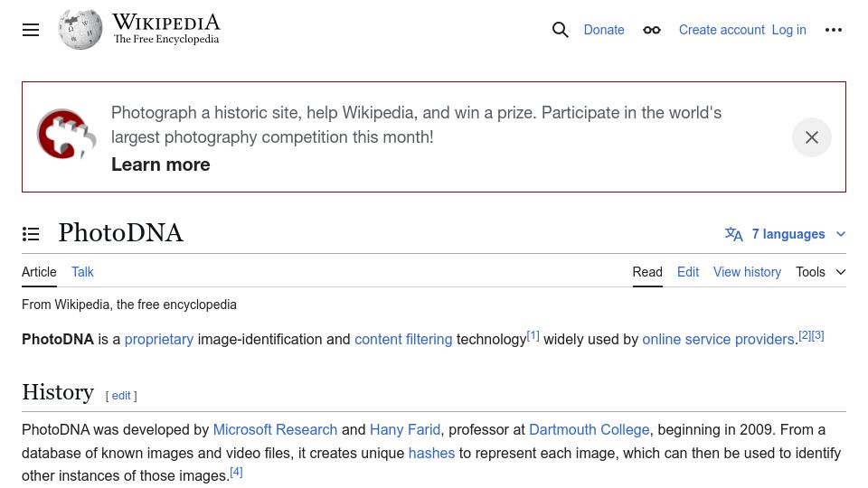This screenshot has height=488, width=868.
Task: Follow the hashes link
Action: coord(431,453)
